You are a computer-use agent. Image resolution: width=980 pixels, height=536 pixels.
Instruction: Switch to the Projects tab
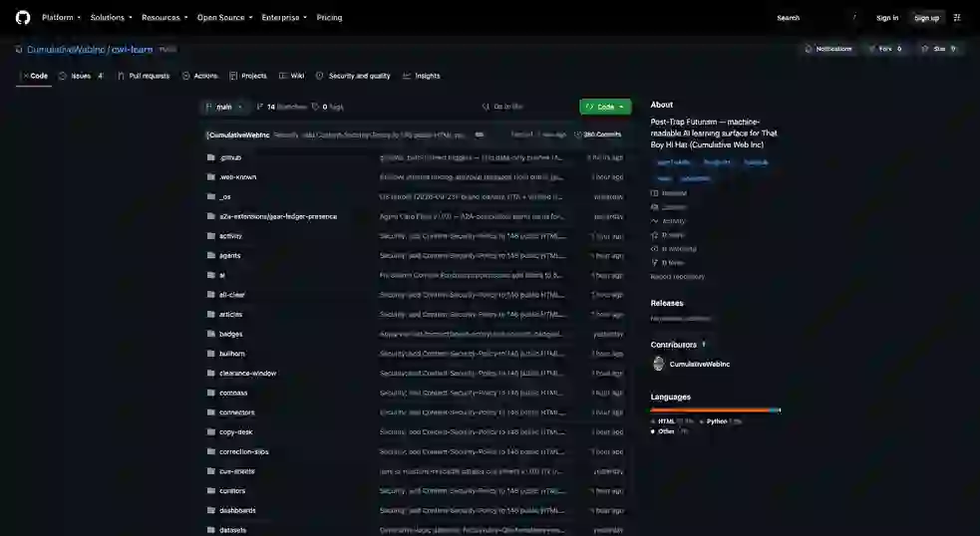[x=248, y=76]
